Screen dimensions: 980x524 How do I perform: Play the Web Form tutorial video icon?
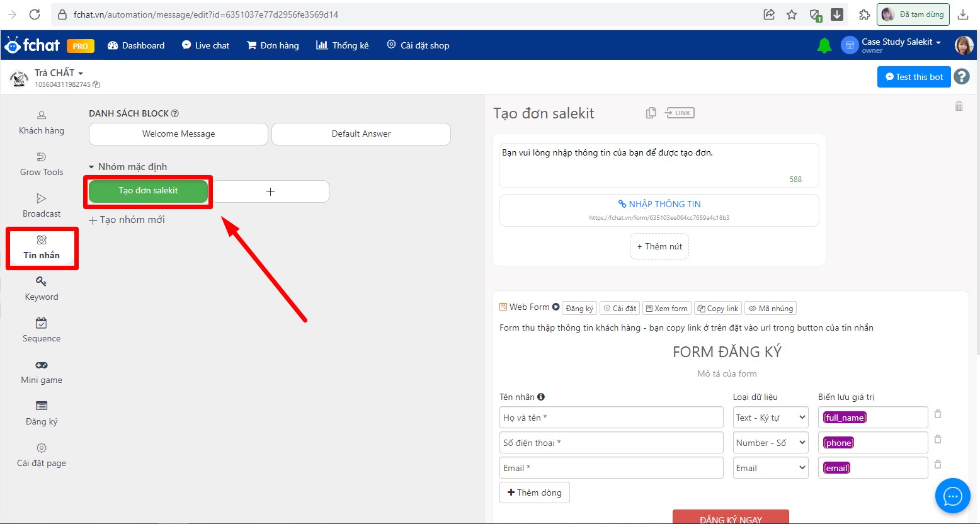click(x=556, y=307)
